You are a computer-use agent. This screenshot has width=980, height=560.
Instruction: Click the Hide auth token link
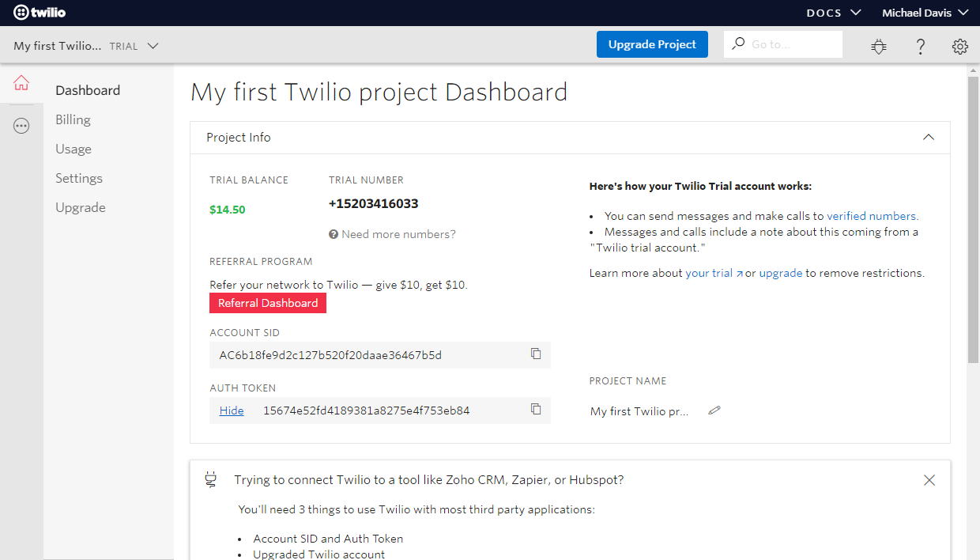(x=232, y=411)
